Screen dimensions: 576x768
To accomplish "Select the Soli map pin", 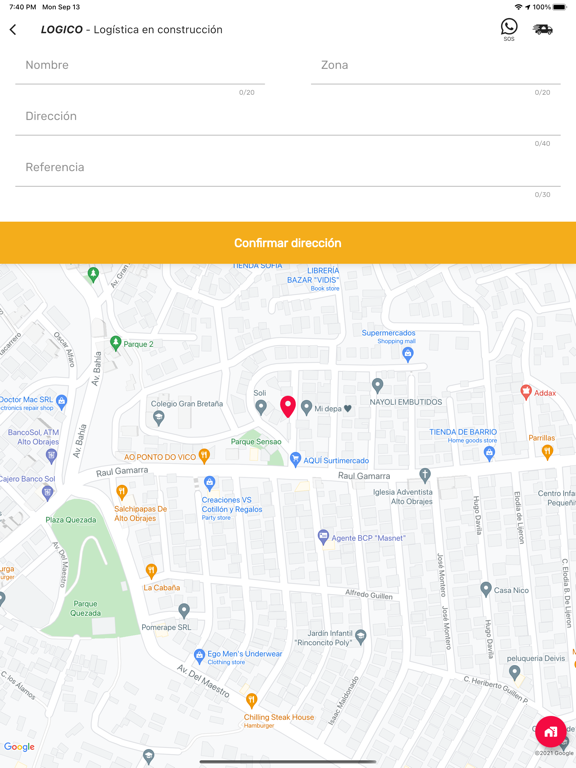I will (261, 407).
